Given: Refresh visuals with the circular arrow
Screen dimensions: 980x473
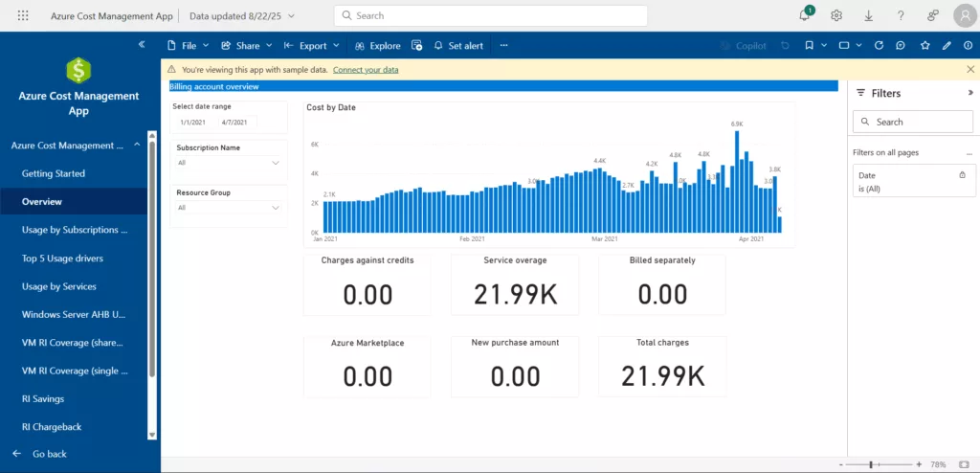Looking at the screenshot, I should [879, 45].
